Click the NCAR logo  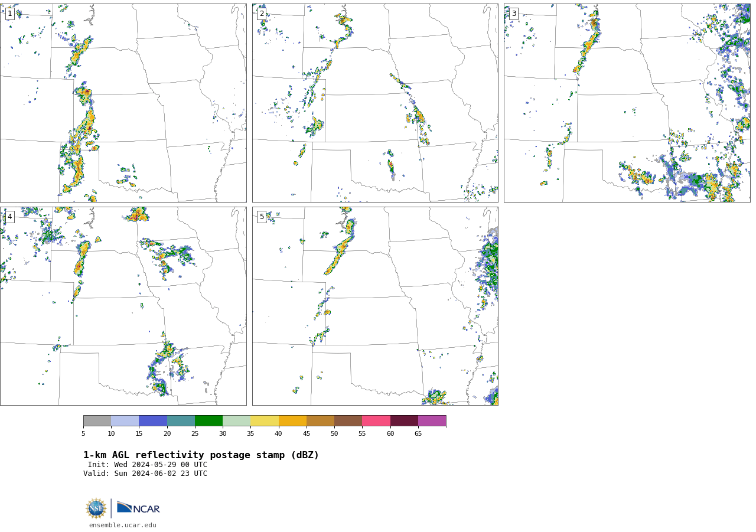click(x=138, y=508)
